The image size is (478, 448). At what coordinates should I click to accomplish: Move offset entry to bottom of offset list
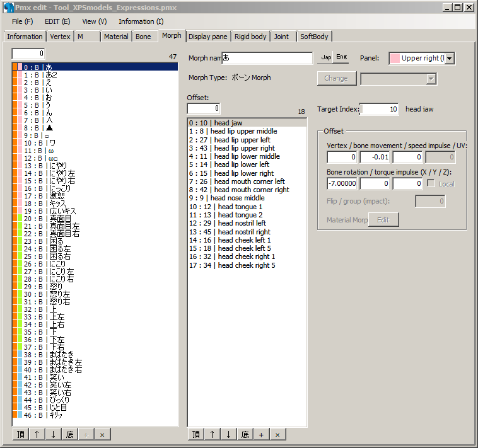tap(245, 434)
